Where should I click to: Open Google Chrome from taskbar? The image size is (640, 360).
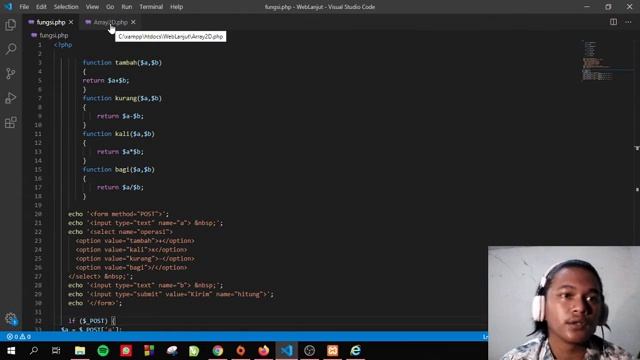[218, 351]
